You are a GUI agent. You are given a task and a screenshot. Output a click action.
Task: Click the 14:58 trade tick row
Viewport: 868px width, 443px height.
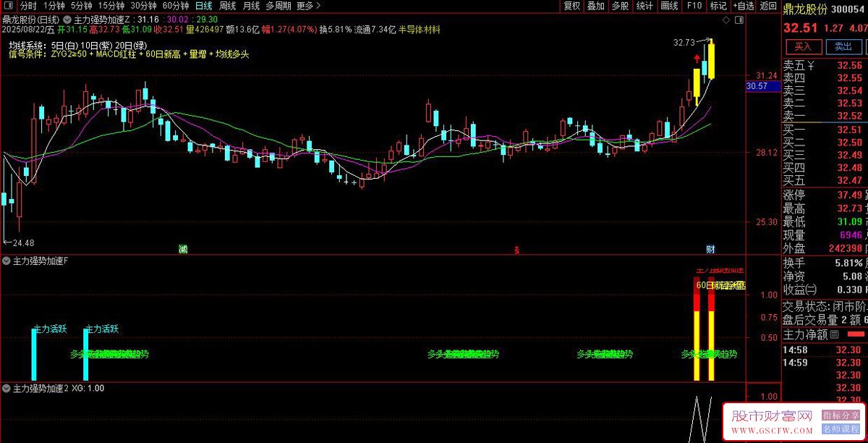825,351
